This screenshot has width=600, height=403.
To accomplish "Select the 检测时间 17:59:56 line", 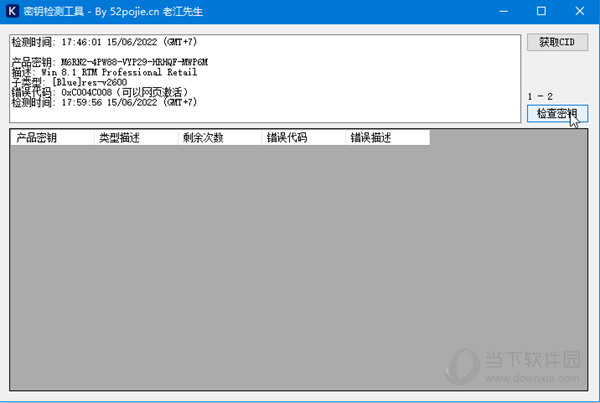I will pos(104,102).
